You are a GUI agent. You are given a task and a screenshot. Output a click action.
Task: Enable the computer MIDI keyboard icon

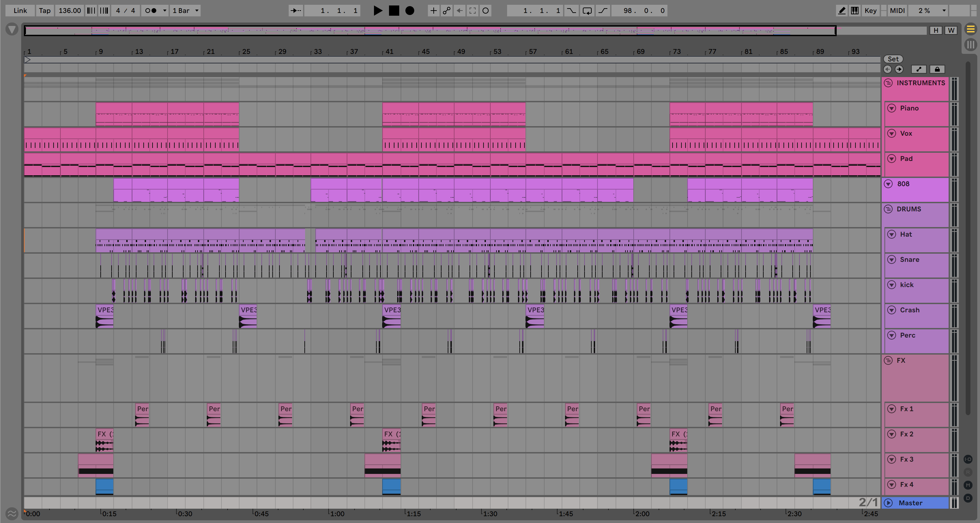coord(854,11)
